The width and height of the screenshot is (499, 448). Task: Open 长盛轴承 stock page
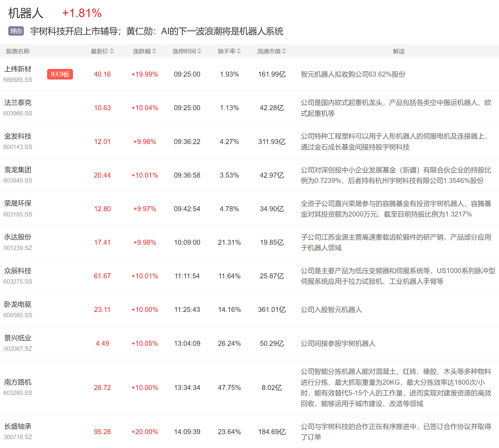coord(18,426)
